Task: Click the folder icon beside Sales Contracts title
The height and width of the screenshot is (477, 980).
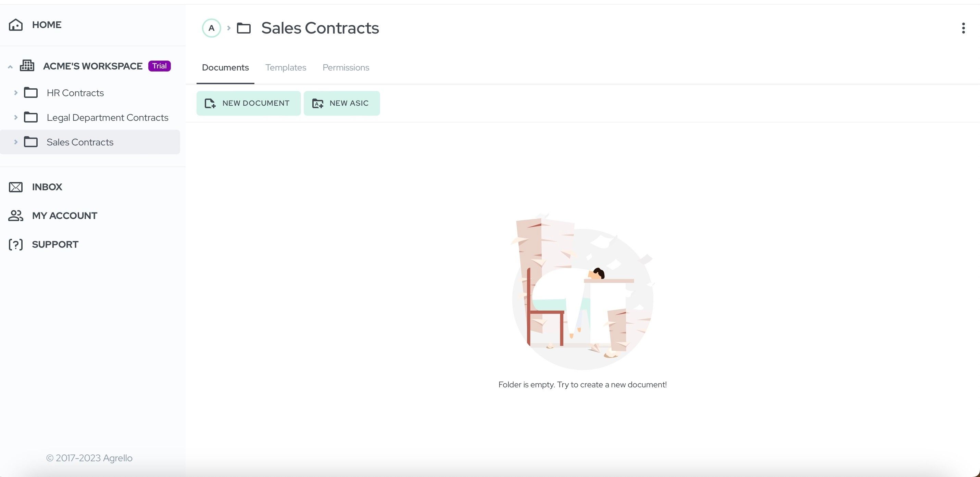Action: tap(244, 28)
